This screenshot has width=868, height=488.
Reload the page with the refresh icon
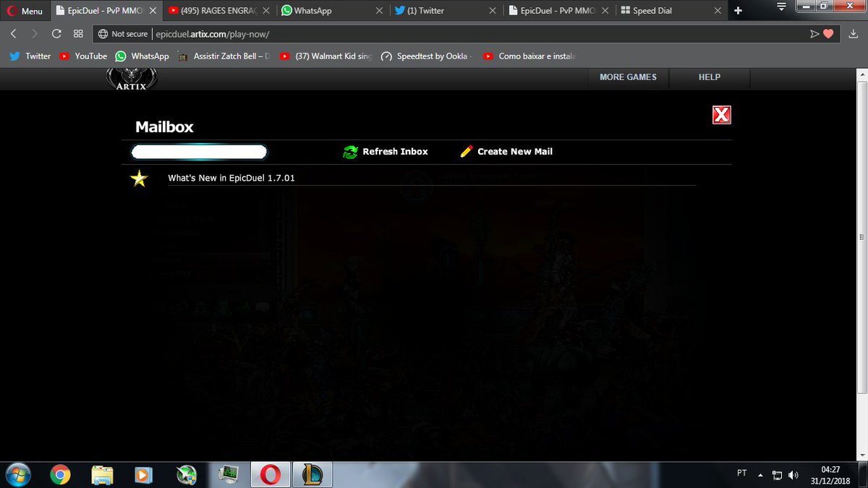56,33
